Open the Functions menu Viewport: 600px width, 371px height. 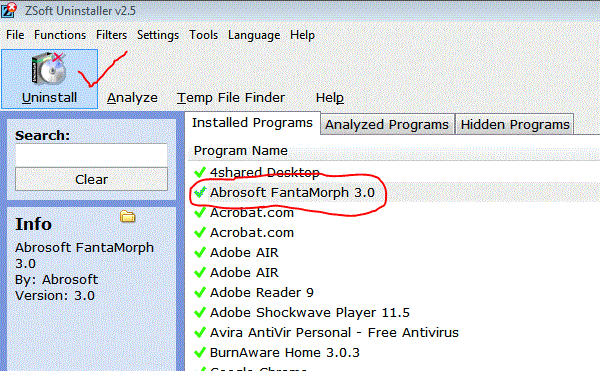60,35
